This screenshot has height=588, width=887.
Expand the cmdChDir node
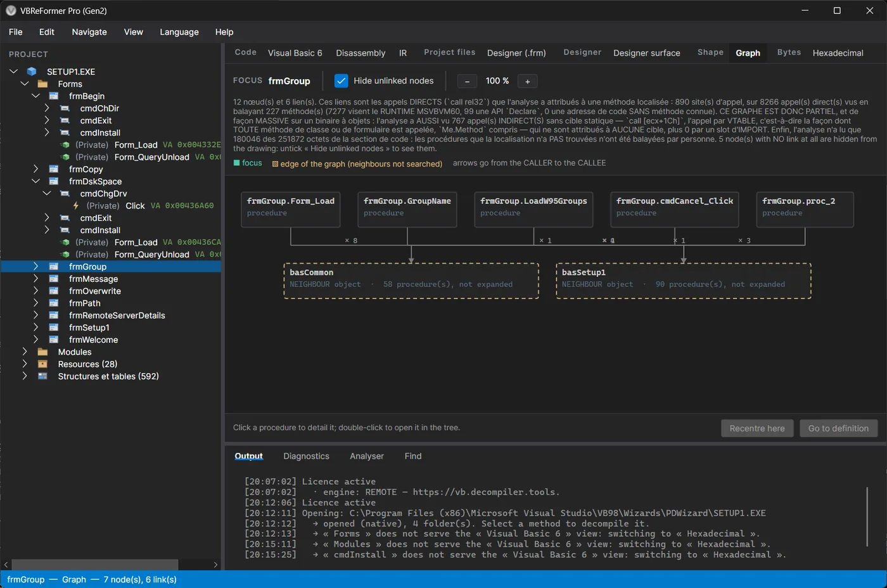click(47, 108)
